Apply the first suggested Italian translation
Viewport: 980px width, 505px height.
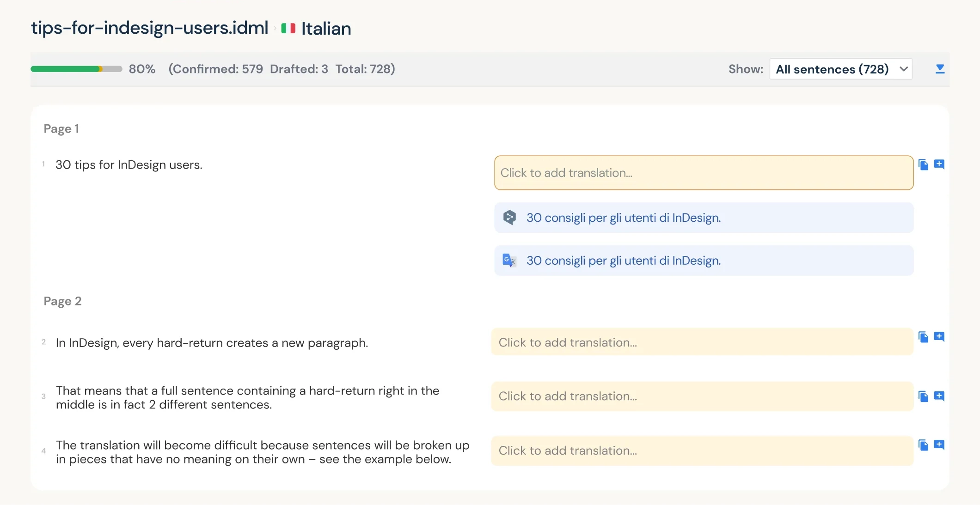coord(704,218)
